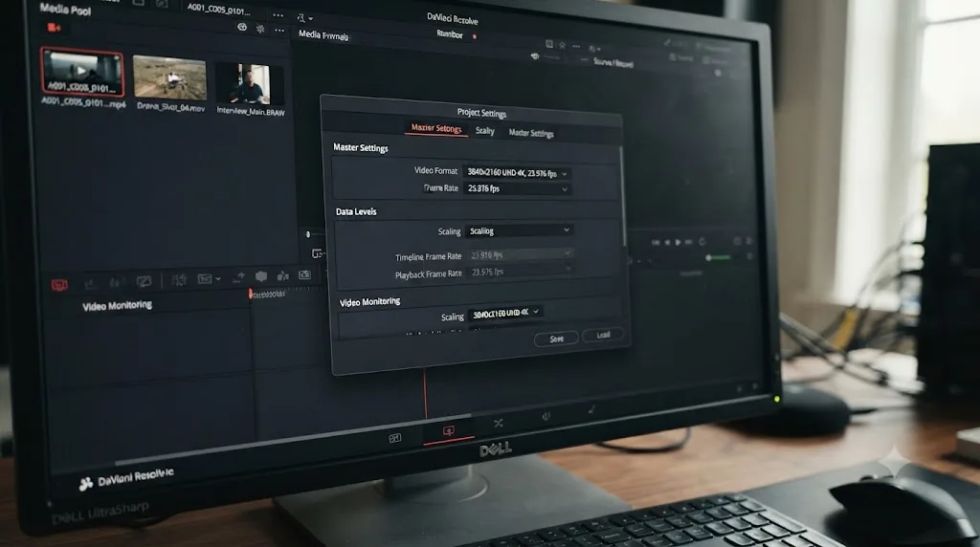Open the Video Format dropdown
This screenshot has width=980, height=547.
[516, 173]
